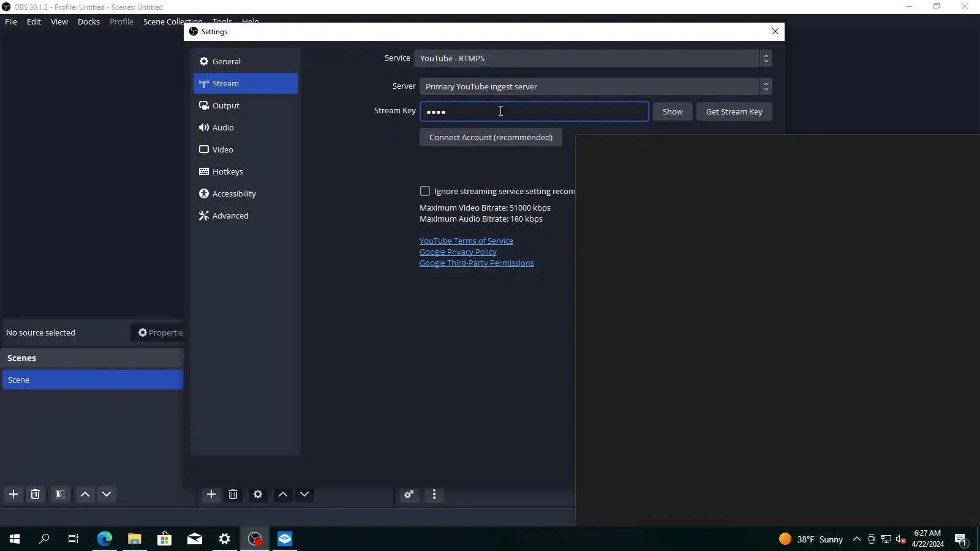Go to the Advanced settings section
Screen dimensions: 980x551
246,216
